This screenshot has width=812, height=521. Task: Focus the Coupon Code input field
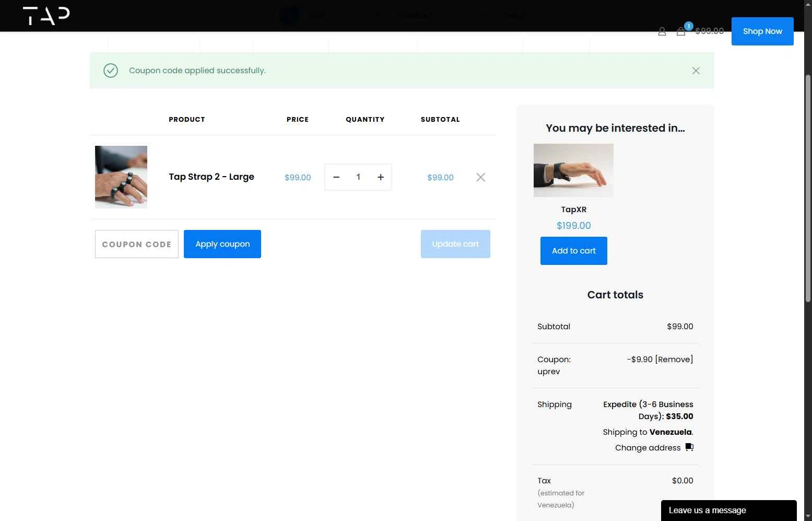[x=137, y=244]
